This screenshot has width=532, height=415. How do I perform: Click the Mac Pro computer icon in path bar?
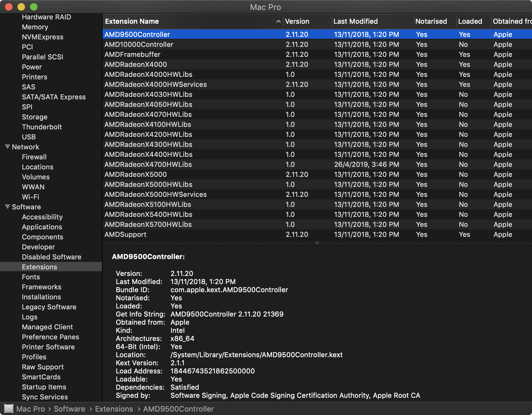[8, 409]
